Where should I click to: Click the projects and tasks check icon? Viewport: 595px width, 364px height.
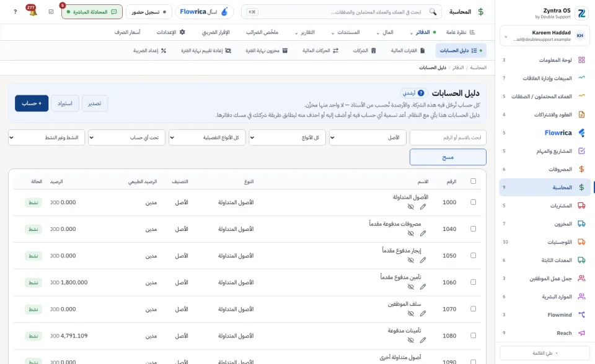click(581, 151)
